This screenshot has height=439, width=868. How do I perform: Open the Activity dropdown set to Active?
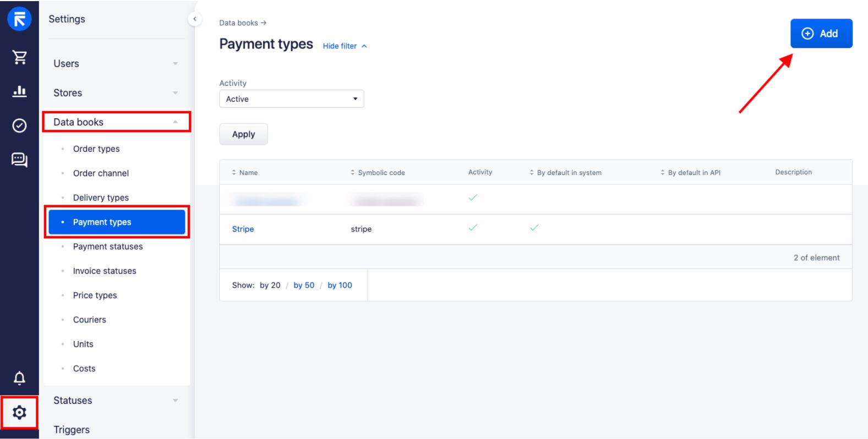292,99
